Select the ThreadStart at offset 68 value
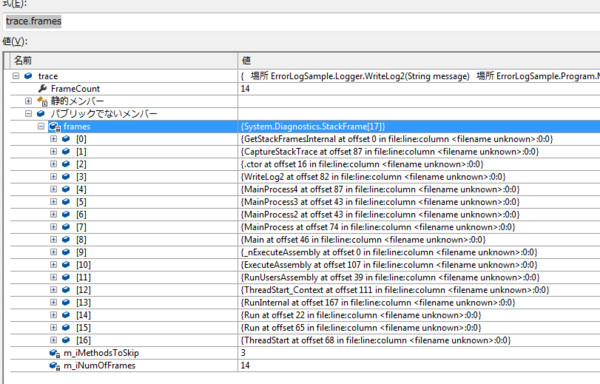 tap(376, 340)
